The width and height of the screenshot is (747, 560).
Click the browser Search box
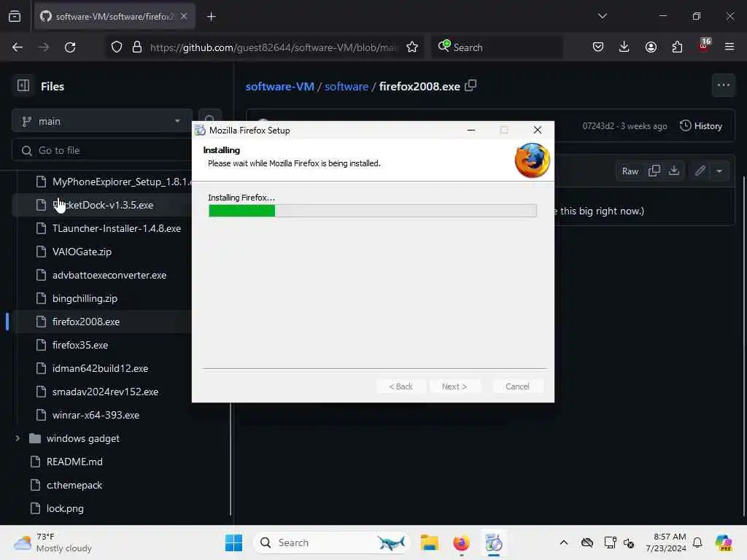(498, 47)
